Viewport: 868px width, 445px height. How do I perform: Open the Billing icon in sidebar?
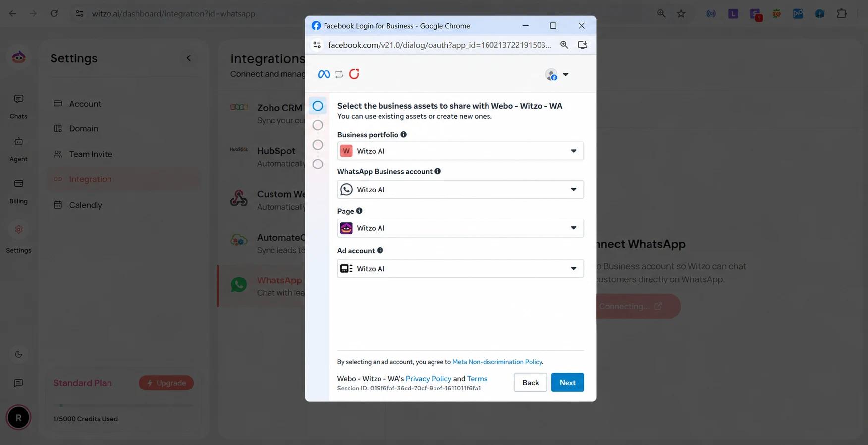(x=19, y=184)
